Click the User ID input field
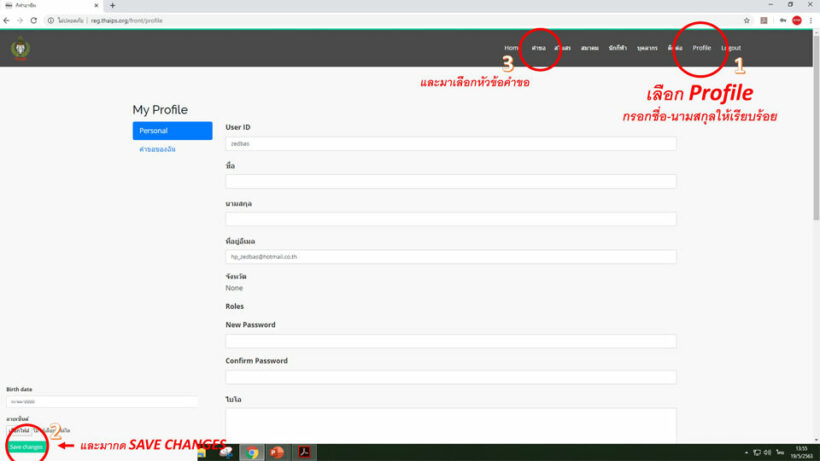This screenshot has height=461, width=820. [x=451, y=144]
